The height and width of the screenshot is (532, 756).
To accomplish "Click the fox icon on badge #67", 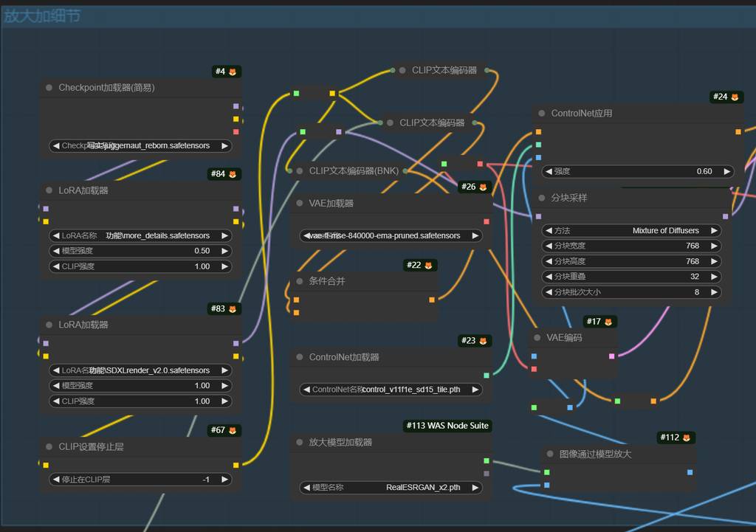I will [233, 430].
